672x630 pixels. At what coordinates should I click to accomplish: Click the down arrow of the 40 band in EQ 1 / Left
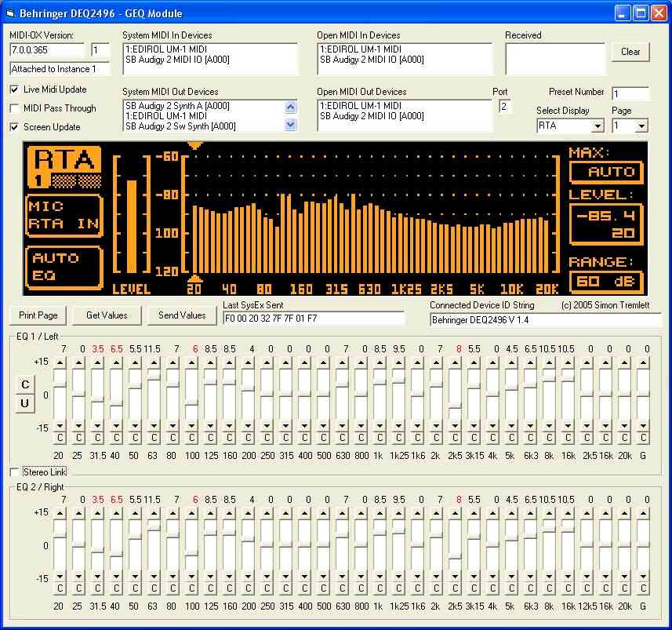[x=117, y=426]
